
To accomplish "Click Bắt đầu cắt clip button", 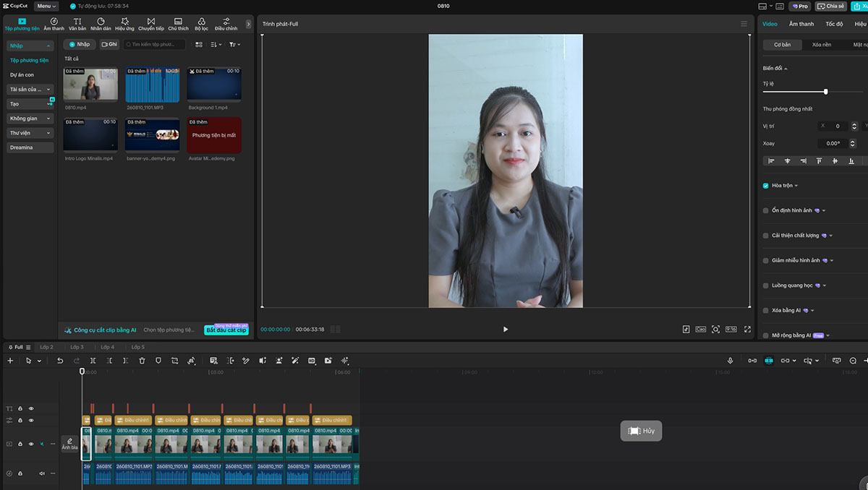I will [x=226, y=330].
